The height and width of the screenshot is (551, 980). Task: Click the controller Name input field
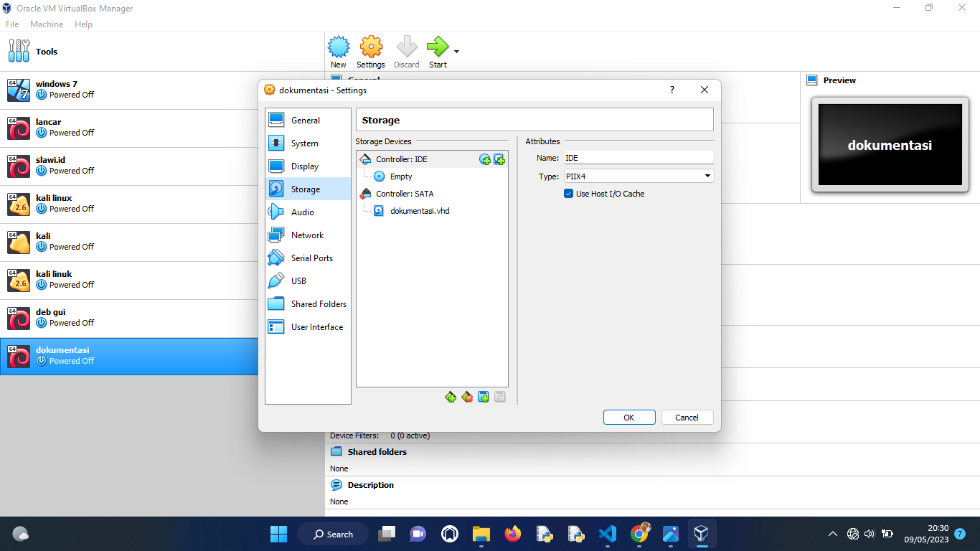coord(638,158)
